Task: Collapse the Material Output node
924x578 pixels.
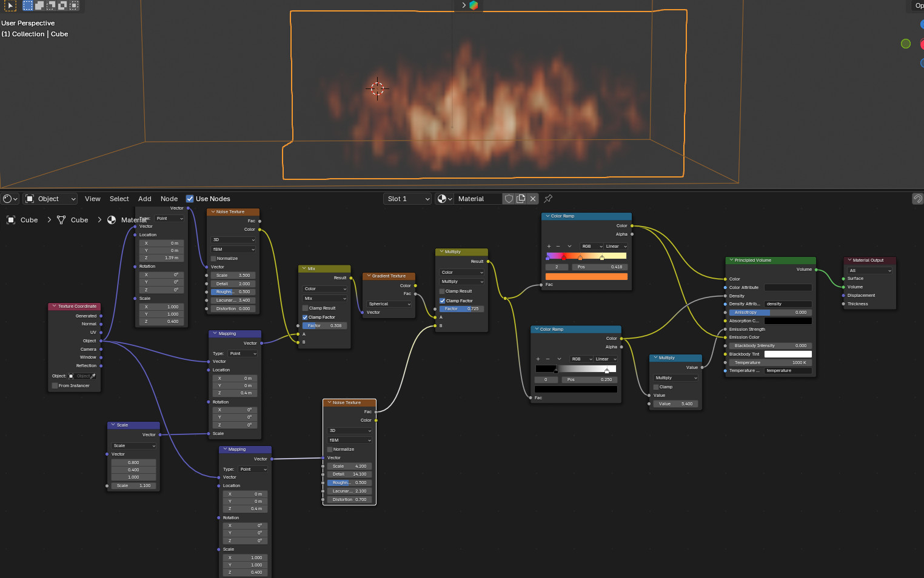Action: pyautogui.click(x=849, y=261)
